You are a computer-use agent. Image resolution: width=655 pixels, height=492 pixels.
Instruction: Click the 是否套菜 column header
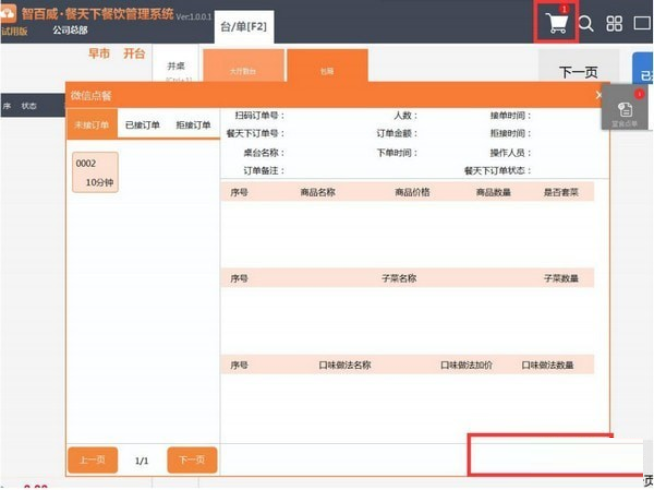pyautogui.click(x=561, y=192)
